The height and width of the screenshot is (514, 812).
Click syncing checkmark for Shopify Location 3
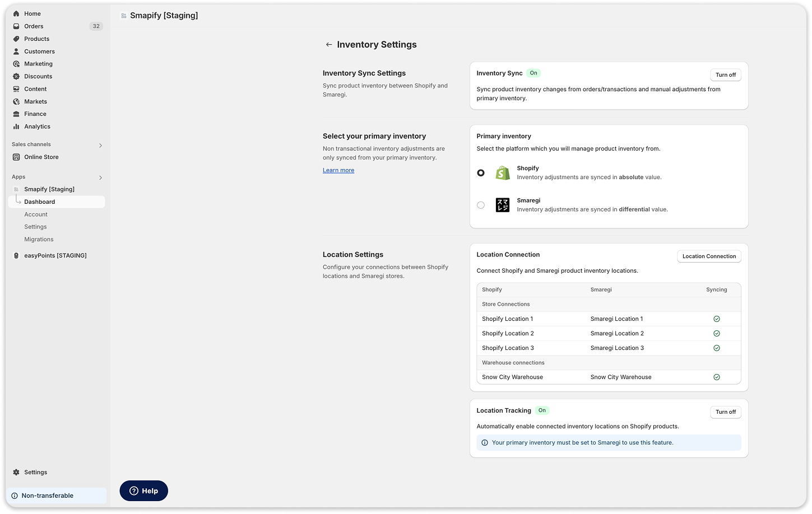tap(716, 348)
